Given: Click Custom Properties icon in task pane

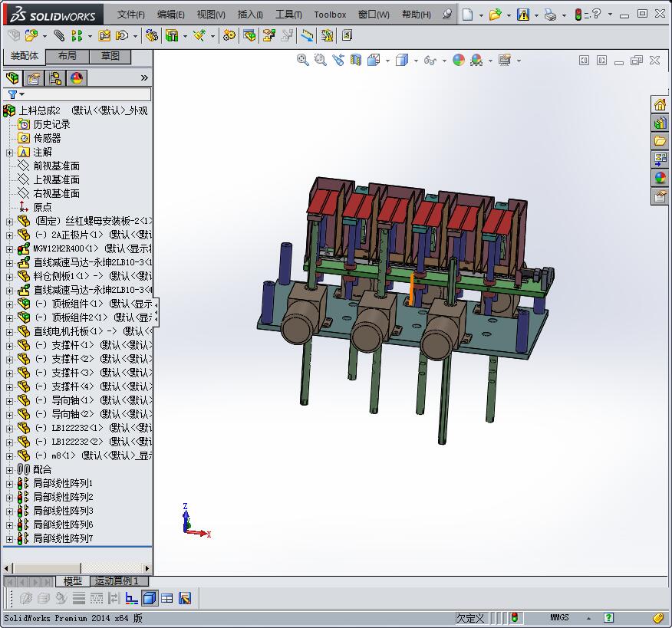Looking at the screenshot, I should tap(660, 196).
